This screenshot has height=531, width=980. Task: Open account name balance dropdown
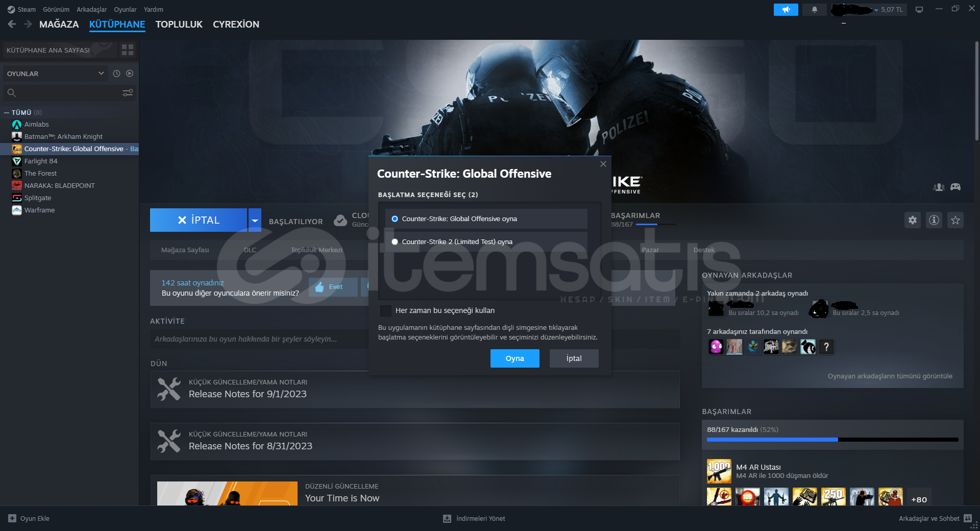pyautogui.click(x=868, y=10)
